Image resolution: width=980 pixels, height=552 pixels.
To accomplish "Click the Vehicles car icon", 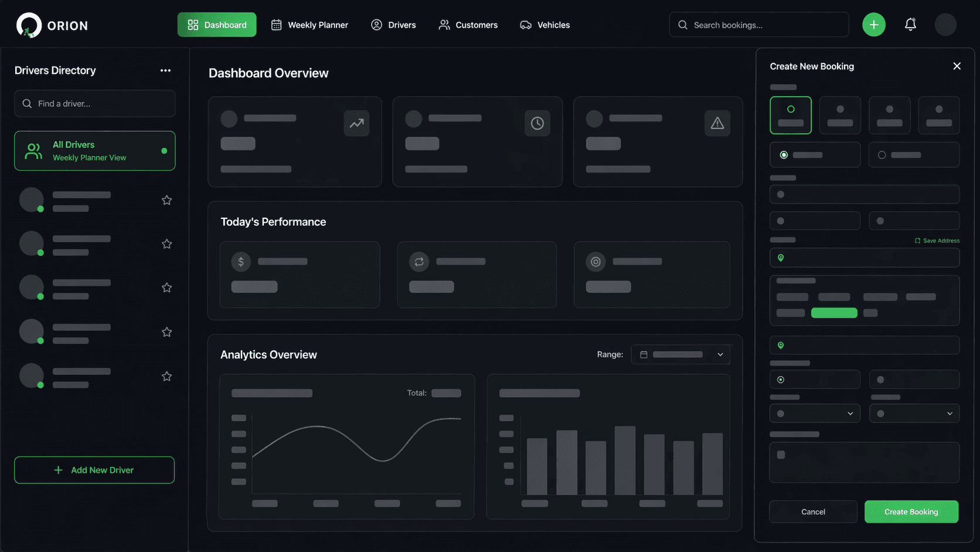I will [x=526, y=25].
